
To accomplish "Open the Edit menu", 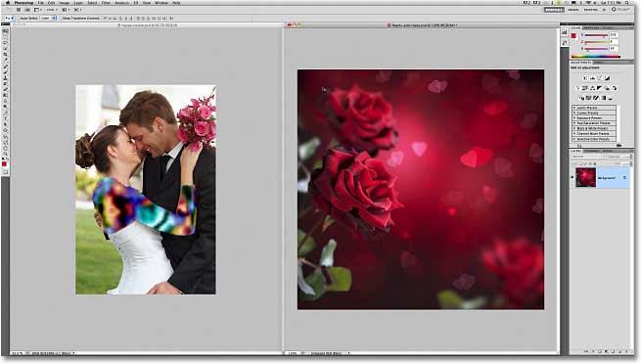I will pyautogui.click(x=51, y=3).
